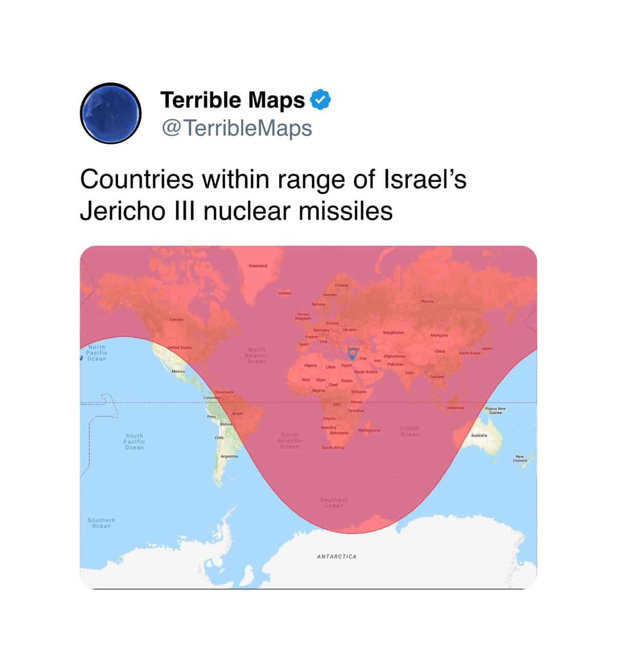Image resolution: width=617 pixels, height=672 pixels.
Task: Open the Terrible Maps display name
Action: tap(232, 100)
